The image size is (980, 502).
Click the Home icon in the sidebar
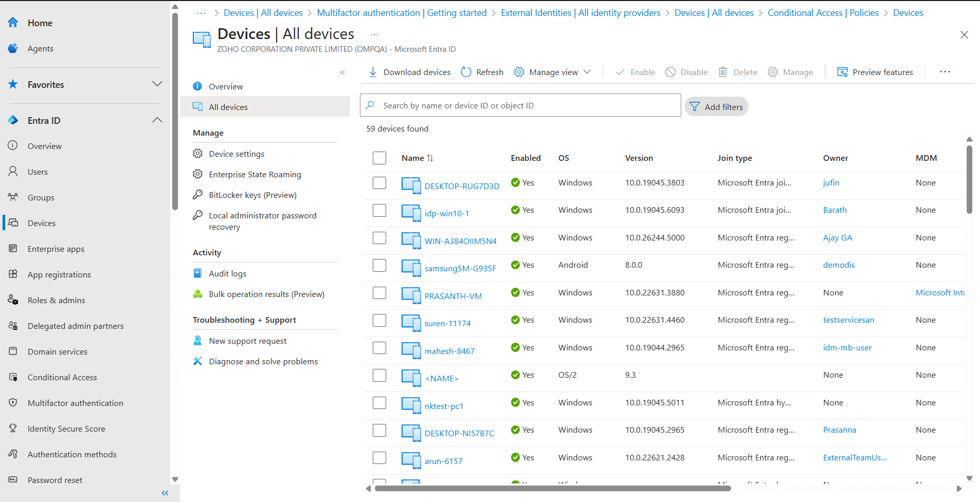click(12, 22)
